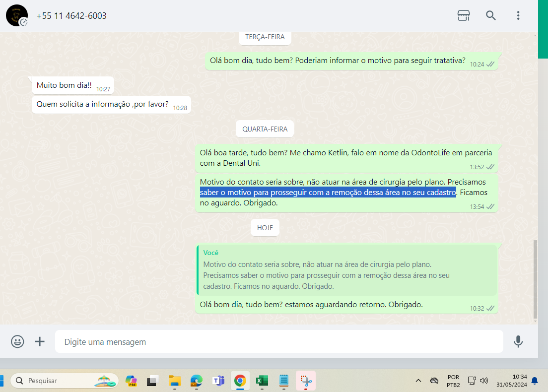
Task: Open the emoji picker
Action: (17, 341)
